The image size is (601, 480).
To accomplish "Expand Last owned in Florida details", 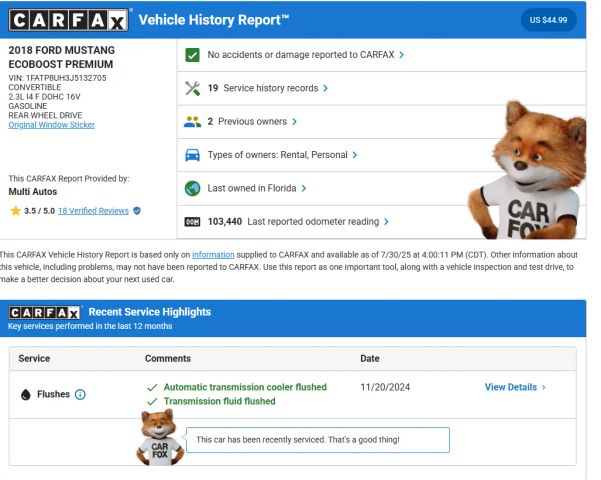I will coord(257,188).
